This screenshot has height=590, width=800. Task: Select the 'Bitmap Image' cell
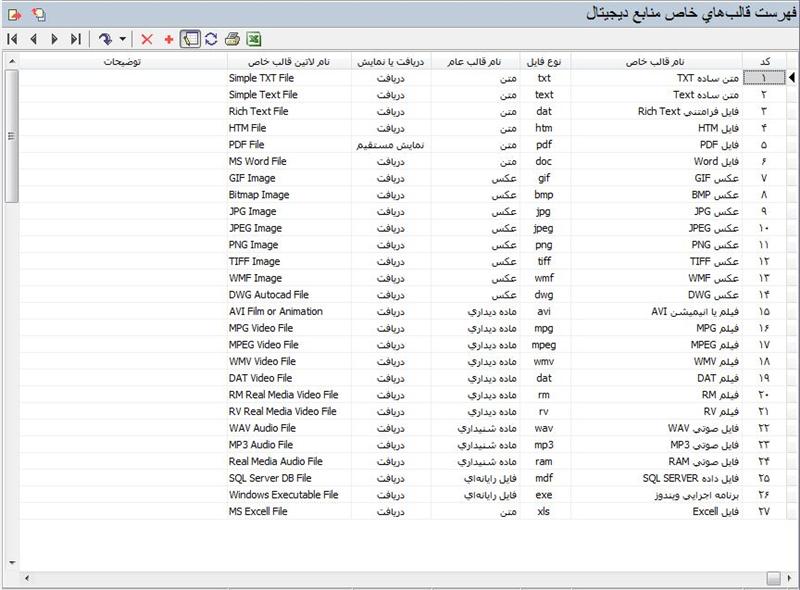[x=289, y=195]
